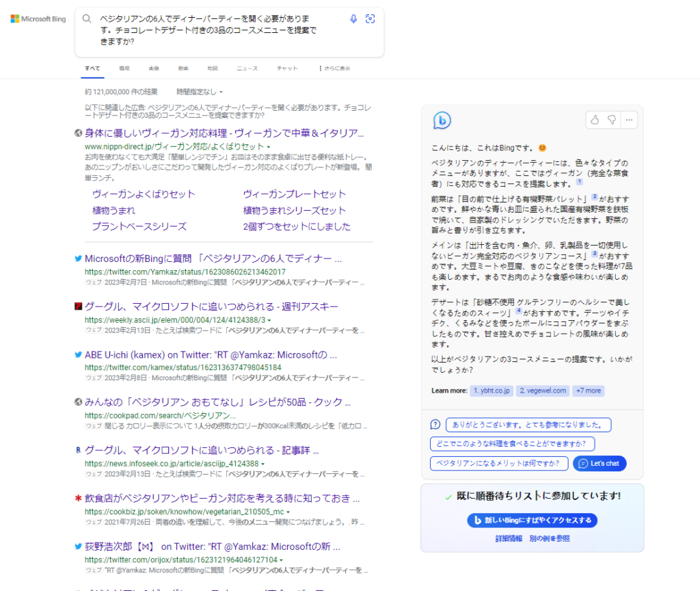Image resolution: width=700 pixels, height=591 pixels.
Task: Open the 植物うまれシリーズセット sitelink
Action: 295,211
